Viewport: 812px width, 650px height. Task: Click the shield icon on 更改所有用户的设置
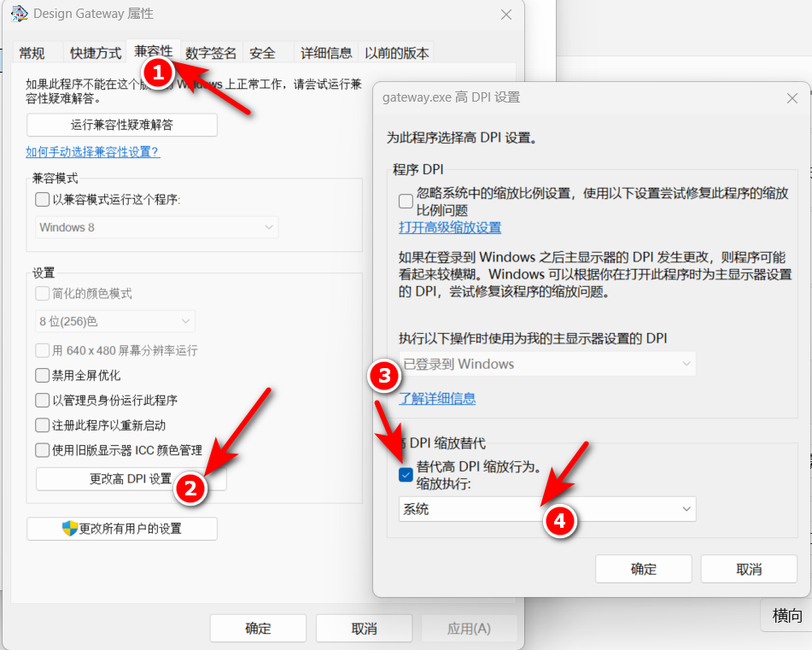(x=70, y=529)
